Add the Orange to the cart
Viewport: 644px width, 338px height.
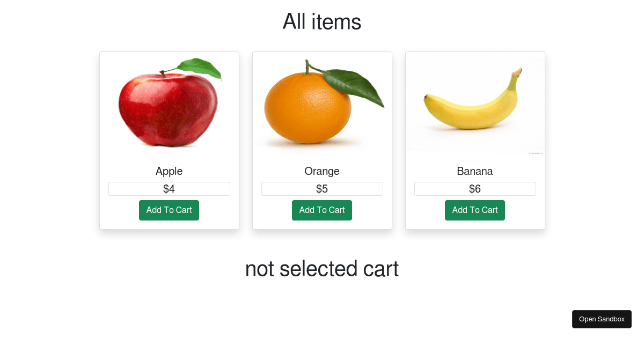click(x=322, y=210)
